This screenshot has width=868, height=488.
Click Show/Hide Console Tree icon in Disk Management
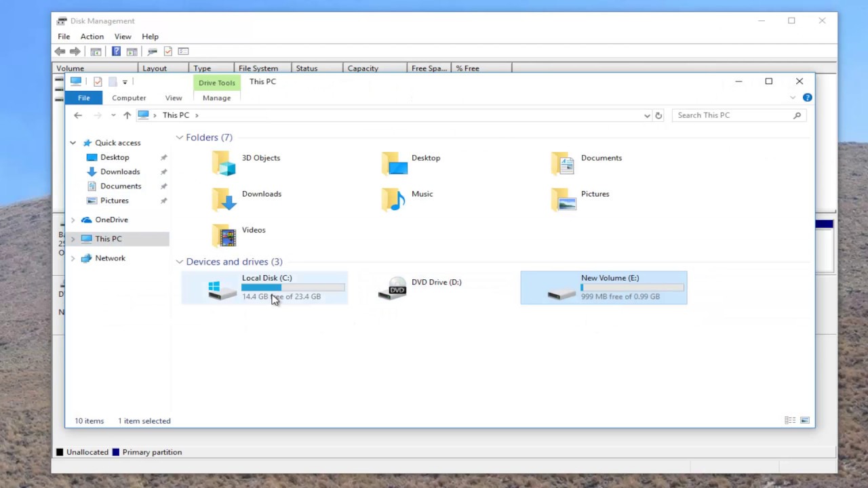click(x=96, y=52)
